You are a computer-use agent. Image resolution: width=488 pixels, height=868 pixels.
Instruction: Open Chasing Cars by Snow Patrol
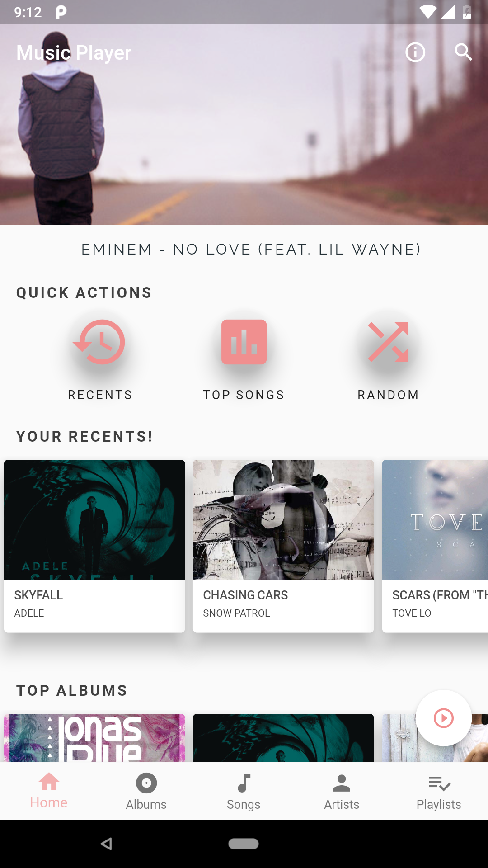[283, 546]
